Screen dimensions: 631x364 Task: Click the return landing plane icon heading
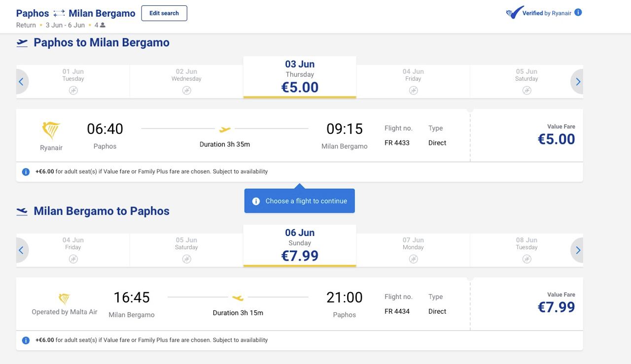tap(22, 211)
